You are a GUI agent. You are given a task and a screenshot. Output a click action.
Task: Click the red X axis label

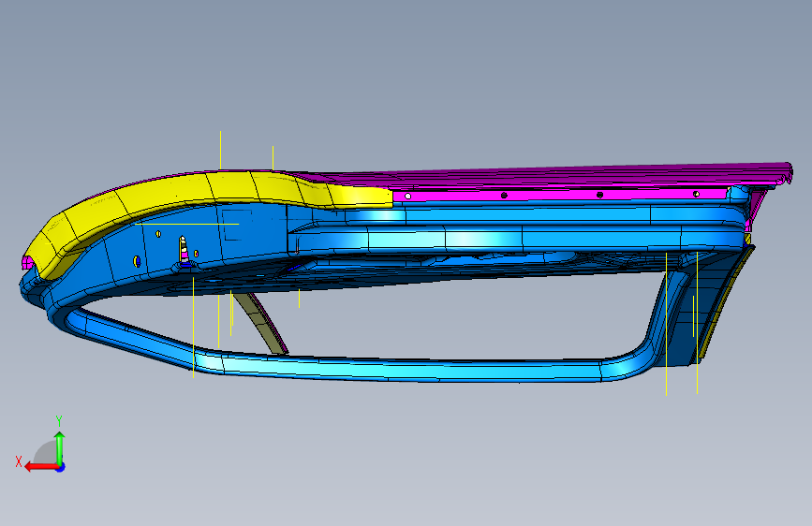coord(19,461)
